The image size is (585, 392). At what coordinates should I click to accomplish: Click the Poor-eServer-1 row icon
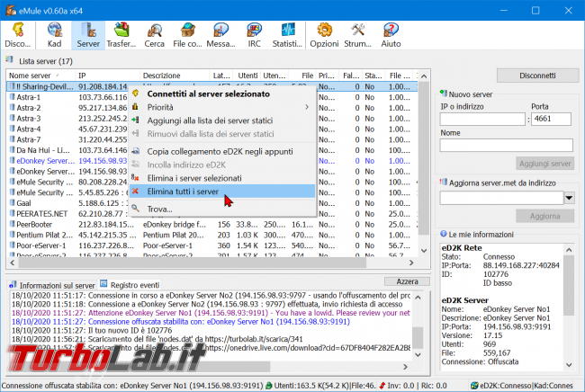pyautogui.click(x=13, y=245)
